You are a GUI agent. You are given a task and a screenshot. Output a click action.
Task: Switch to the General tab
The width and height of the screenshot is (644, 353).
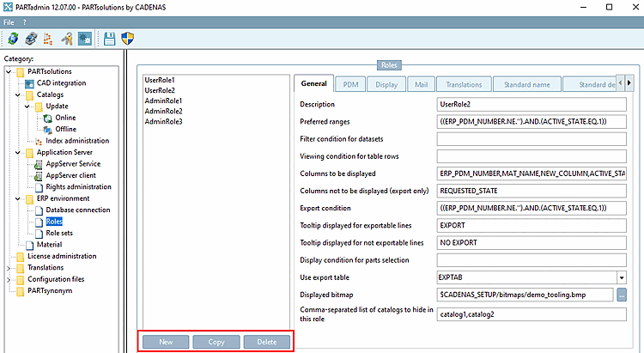pyautogui.click(x=313, y=84)
